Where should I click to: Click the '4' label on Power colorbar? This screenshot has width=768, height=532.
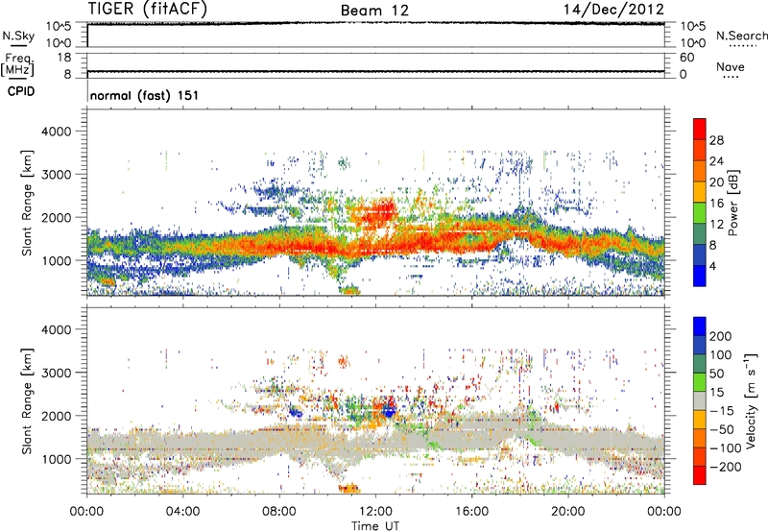(713, 266)
